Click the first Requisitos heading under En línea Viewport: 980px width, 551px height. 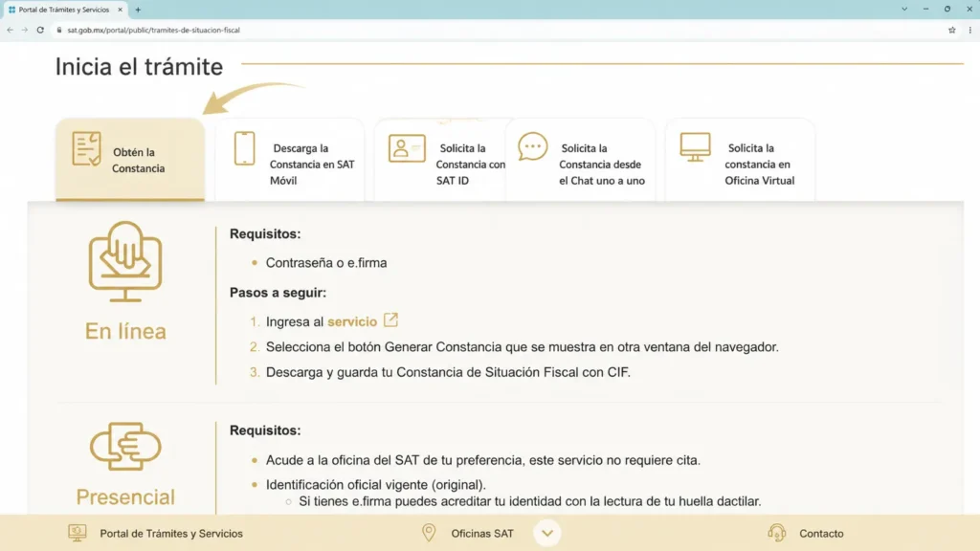pyautogui.click(x=265, y=233)
